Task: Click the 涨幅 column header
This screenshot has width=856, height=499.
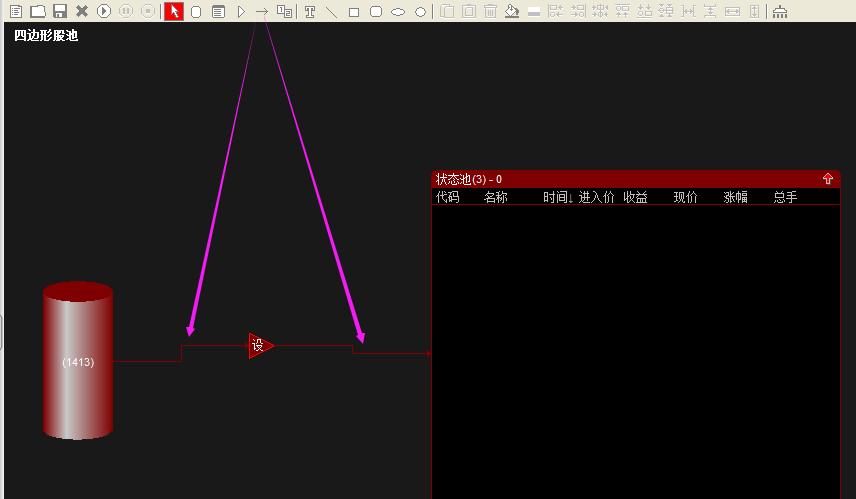Action: (735, 197)
